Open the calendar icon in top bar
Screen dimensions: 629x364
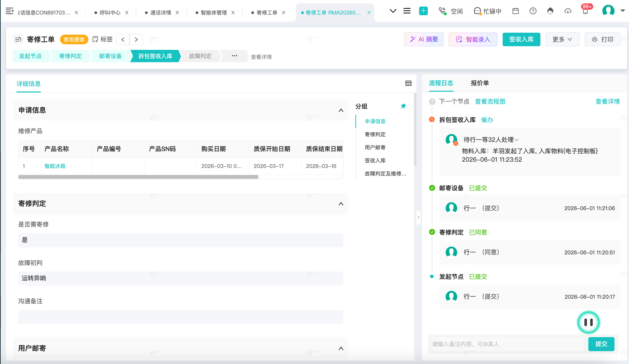[x=515, y=11]
